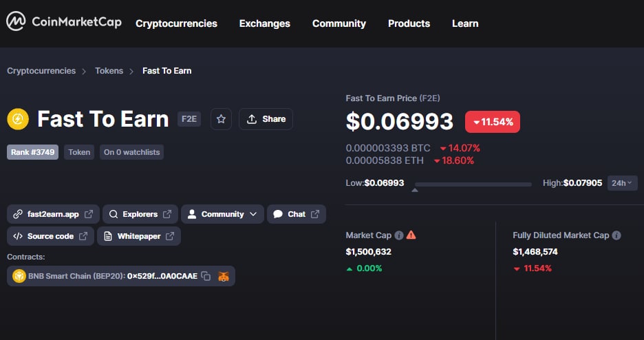The height and width of the screenshot is (340, 644).
Task: Click the Fully Diluted Market Cap info icon
Action: pyautogui.click(x=616, y=235)
